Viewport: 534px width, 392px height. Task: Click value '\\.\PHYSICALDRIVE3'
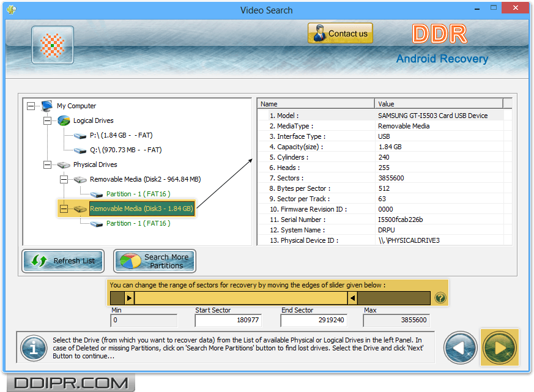(409, 240)
